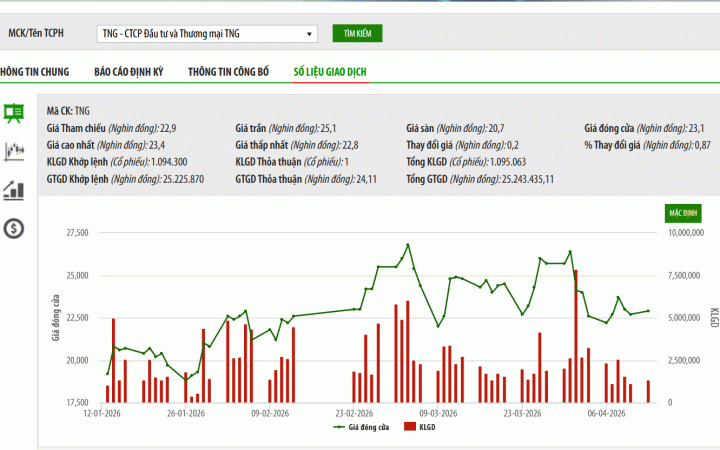Switch to the THÔNG TIN CHUNG tab

35,72
